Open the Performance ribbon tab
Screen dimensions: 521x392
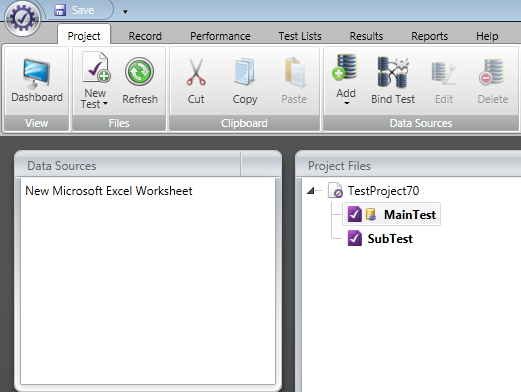[x=220, y=36]
